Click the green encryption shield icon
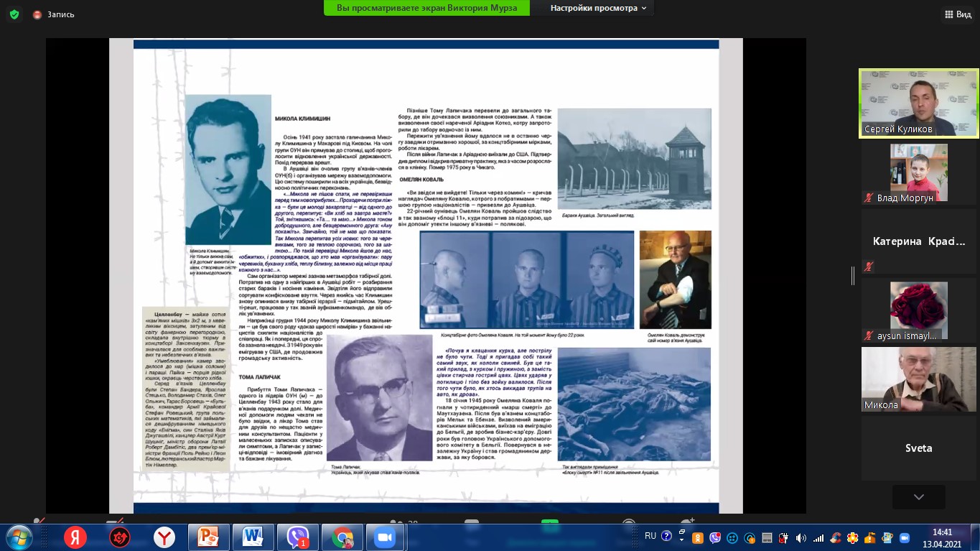The image size is (980, 551). 14,14
